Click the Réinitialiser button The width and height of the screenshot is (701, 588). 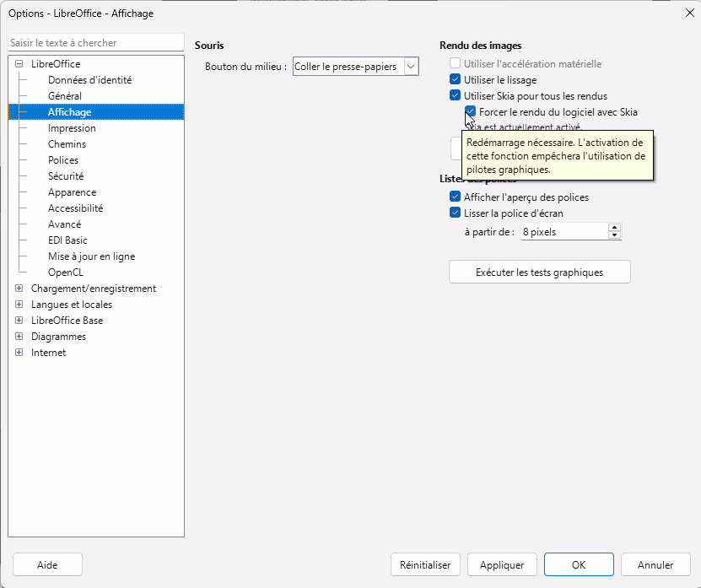pos(425,565)
